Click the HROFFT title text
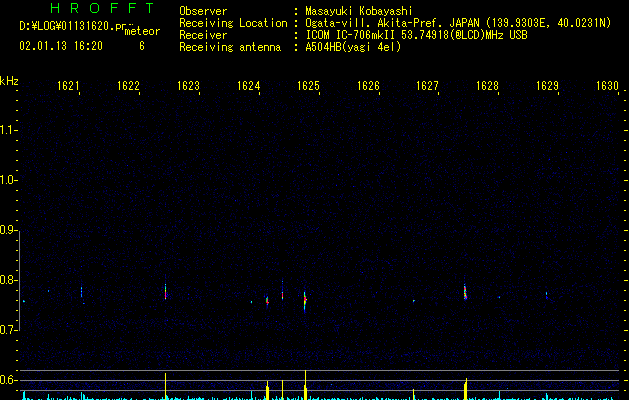629x400 pixels. pyautogui.click(x=102, y=8)
